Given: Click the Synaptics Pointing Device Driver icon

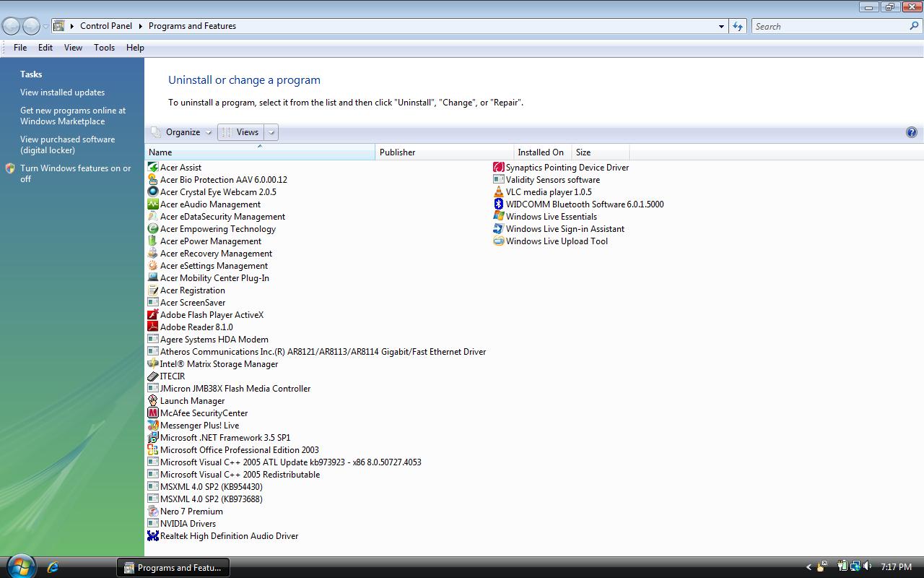Looking at the screenshot, I should tap(498, 168).
